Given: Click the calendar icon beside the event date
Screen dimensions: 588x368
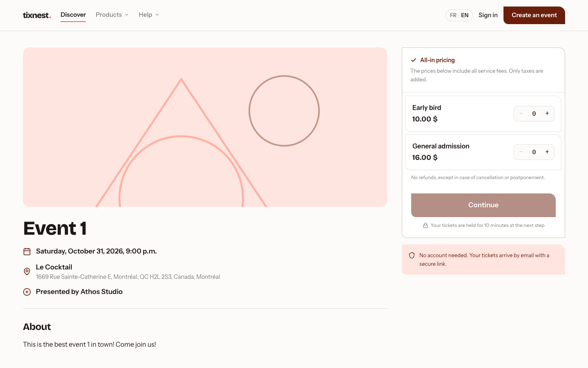Looking at the screenshot, I should click(x=27, y=251).
